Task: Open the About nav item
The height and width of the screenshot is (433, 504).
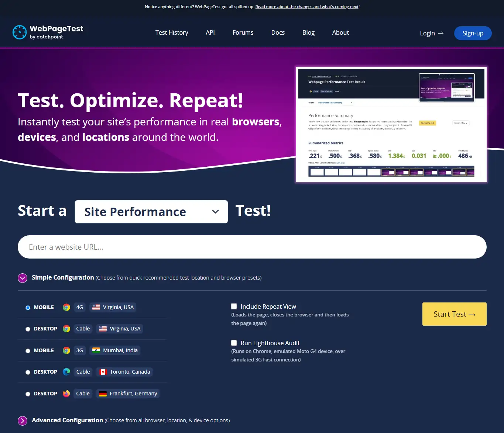Action: 340,32
